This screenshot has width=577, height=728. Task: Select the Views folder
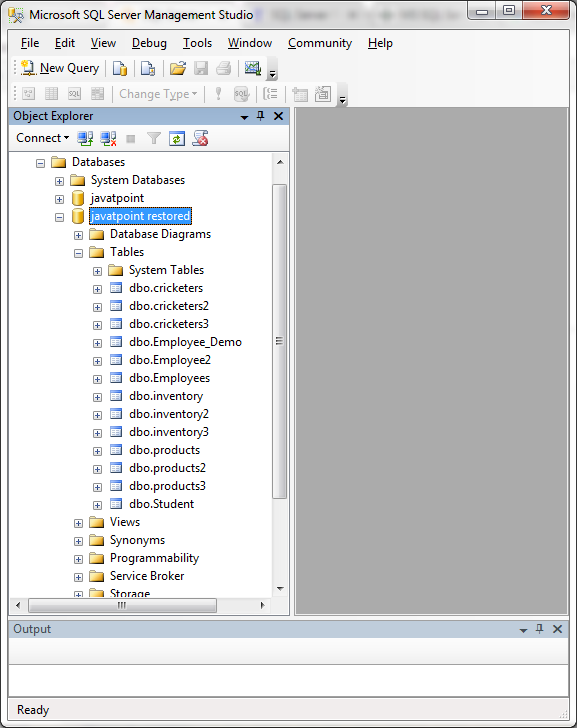(124, 522)
